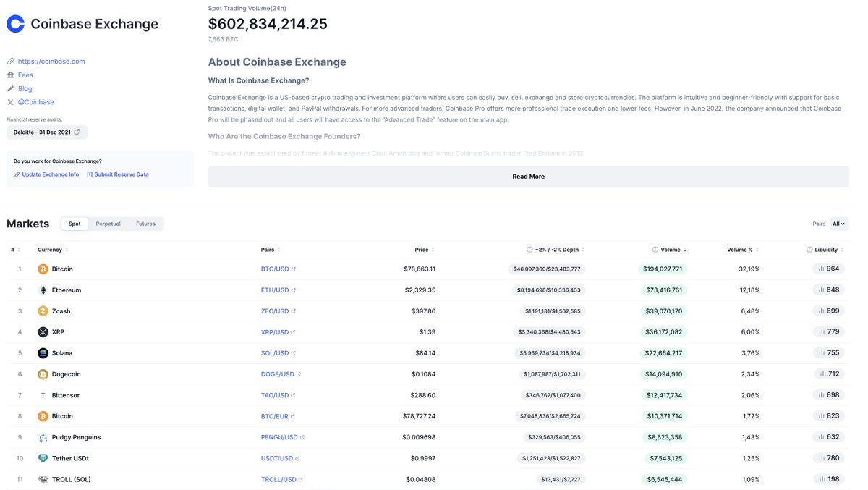Open the SOL/USD pair link
This screenshot has width=868, height=490.
(x=275, y=353)
